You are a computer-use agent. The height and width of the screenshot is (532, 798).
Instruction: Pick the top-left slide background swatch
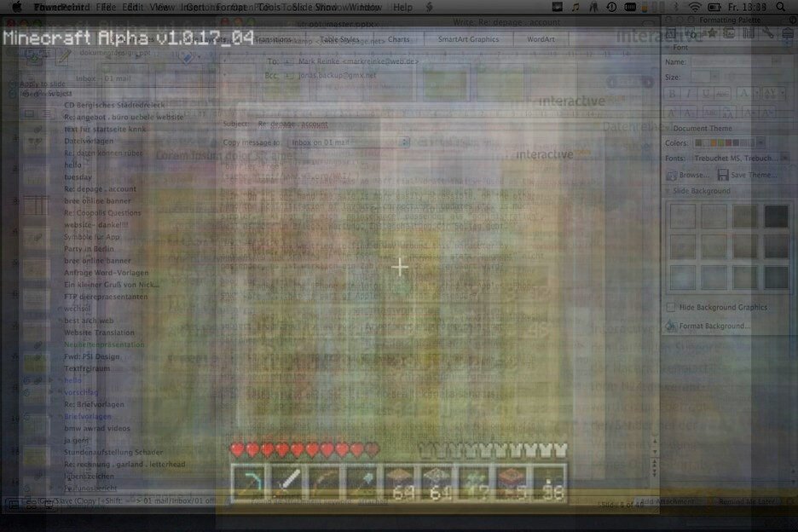[682, 216]
